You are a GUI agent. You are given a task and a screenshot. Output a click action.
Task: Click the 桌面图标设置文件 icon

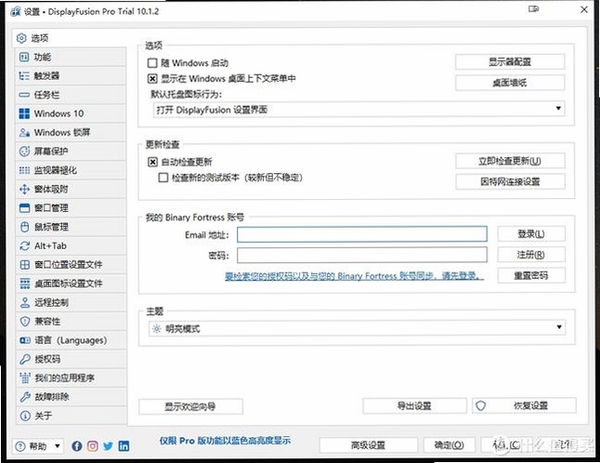coord(24,284)
